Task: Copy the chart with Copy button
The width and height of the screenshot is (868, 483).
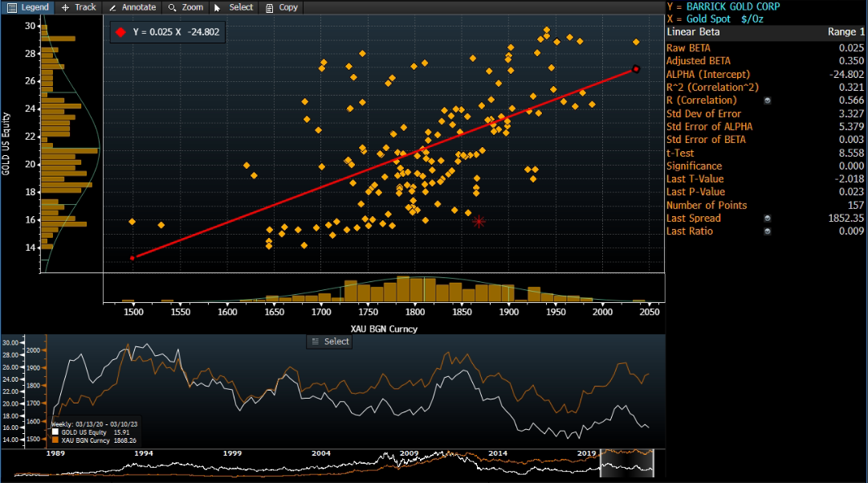Action: 282,7
